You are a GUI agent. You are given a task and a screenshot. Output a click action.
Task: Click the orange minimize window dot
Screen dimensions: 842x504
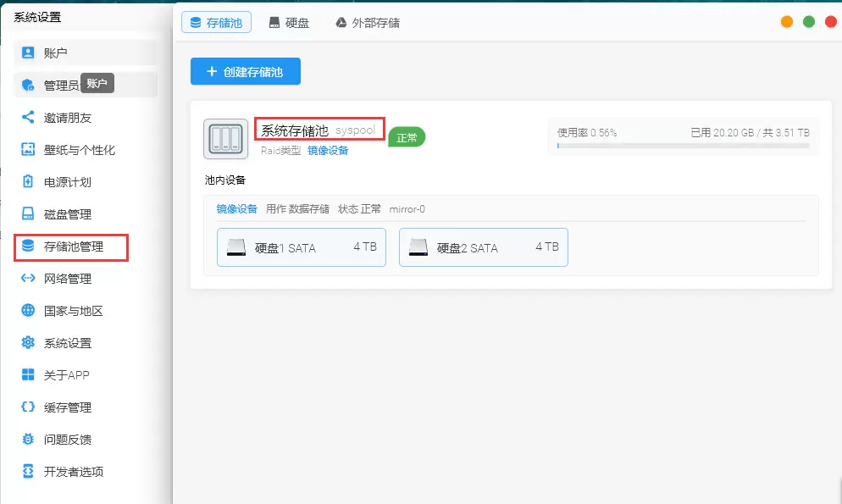point(787,21)
